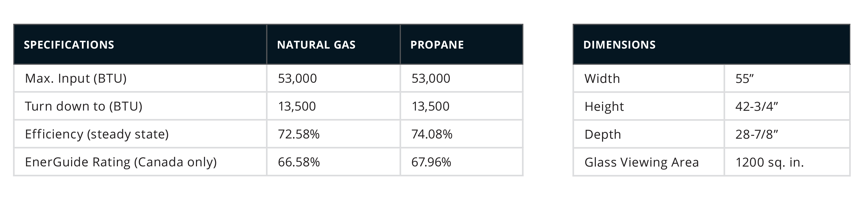The width and height of the screenshot is (868, 203).
Task: Select the Height dimension label
Action: click(x=604, y=107)
